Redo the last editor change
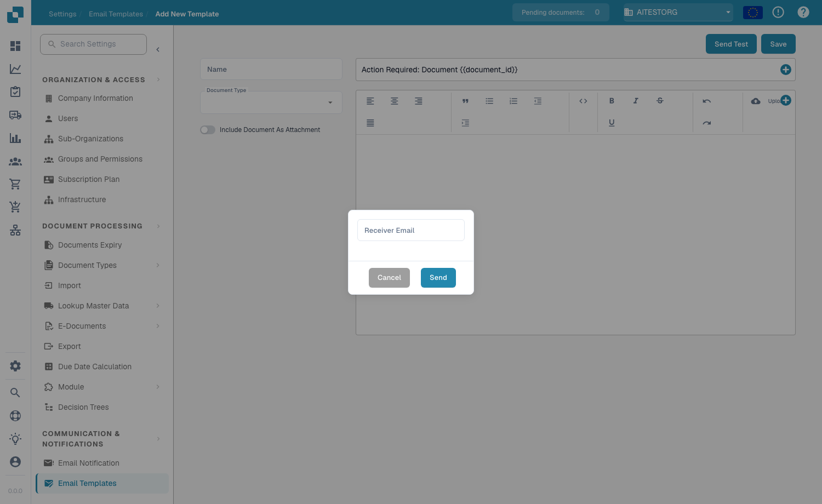This screenshot has width=822, height=504. click(707, 123)
